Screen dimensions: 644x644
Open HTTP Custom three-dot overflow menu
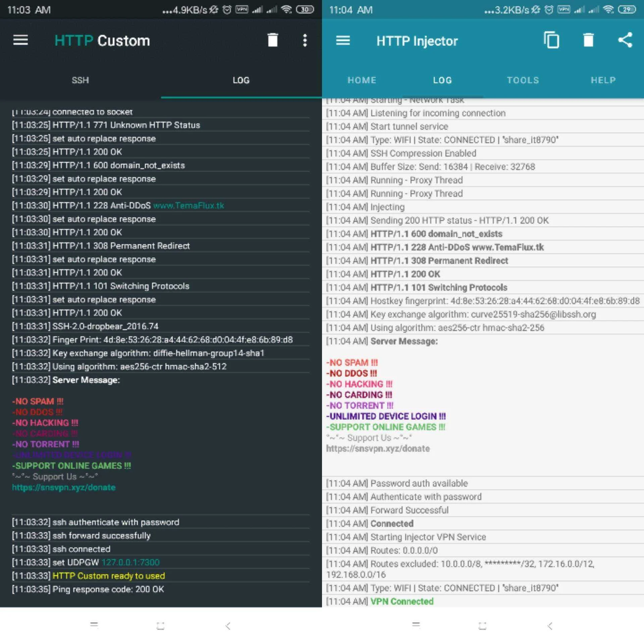305,40
